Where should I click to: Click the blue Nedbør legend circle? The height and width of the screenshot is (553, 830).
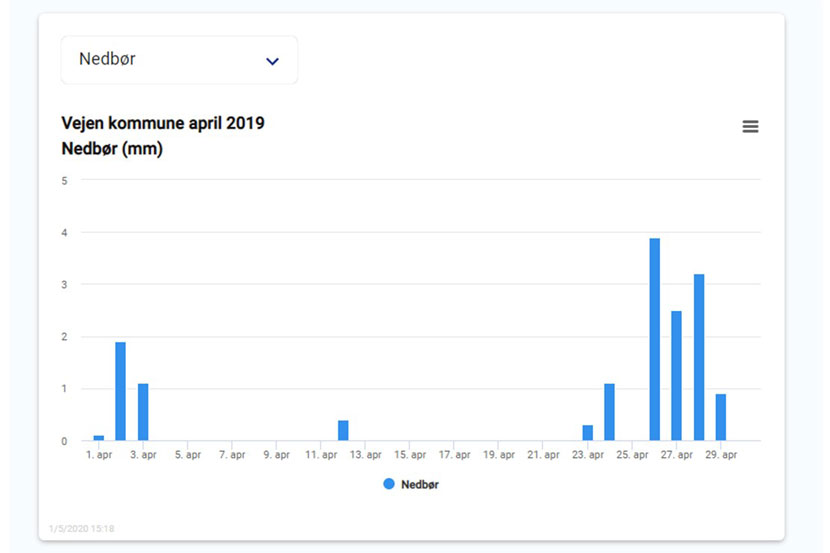tap(389, 484)
